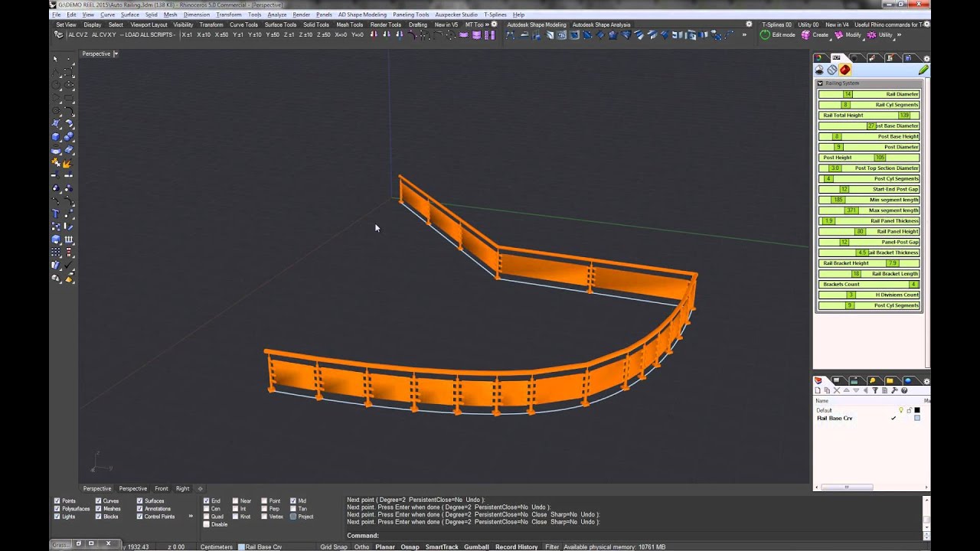Toggle the Default layer lock icon
The height and width of the screenshot is (551, 980).
909,410
